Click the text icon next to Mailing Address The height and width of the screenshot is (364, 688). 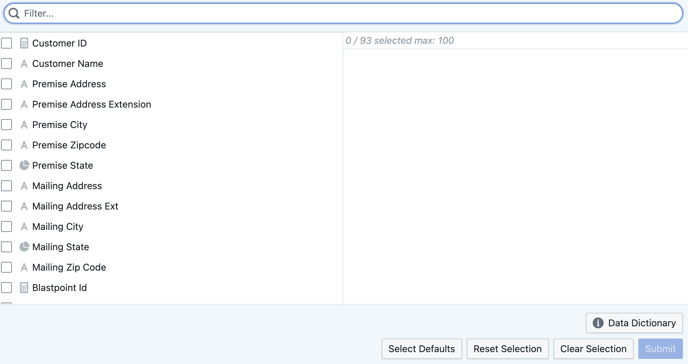[x=24, y=186]
